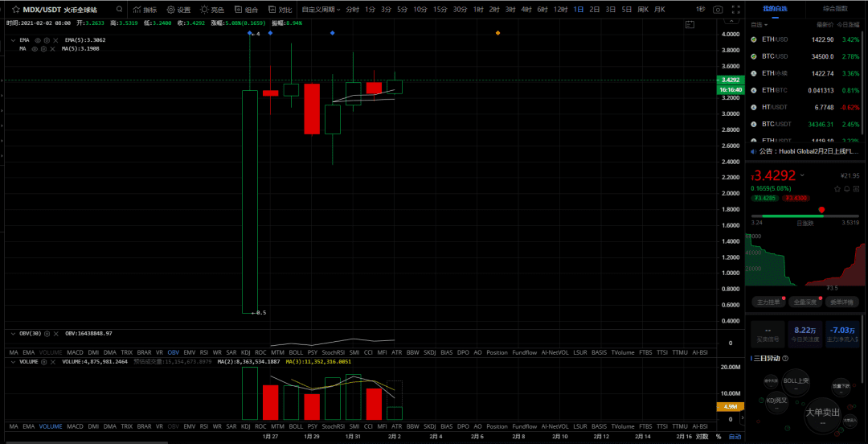Viewport: 868px width, 444px height.
Task: Take a chart screenshot with camera icon
Action: (718, 10)
